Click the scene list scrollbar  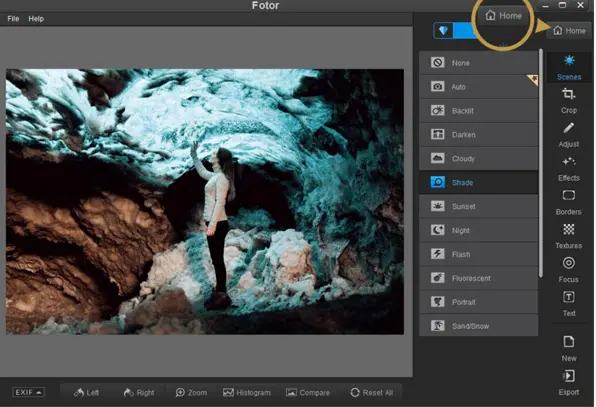click(x=541, y=163)
